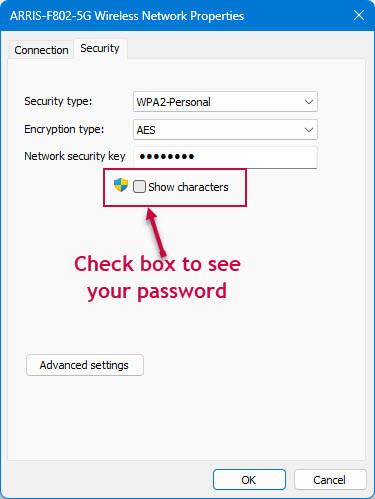This screenshot has width=375, height=499.
Task: Enable the Show characters checkbox
Action: pyautogui.click(x=139, y=187)
